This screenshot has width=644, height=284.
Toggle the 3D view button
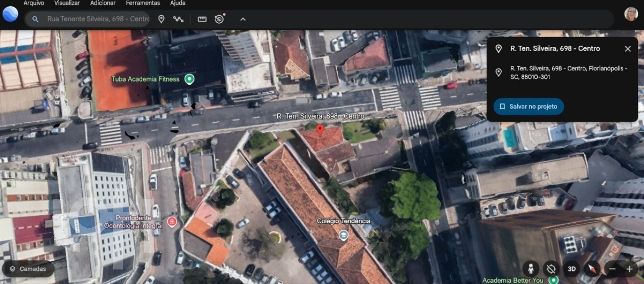click(x=572, y=269)
